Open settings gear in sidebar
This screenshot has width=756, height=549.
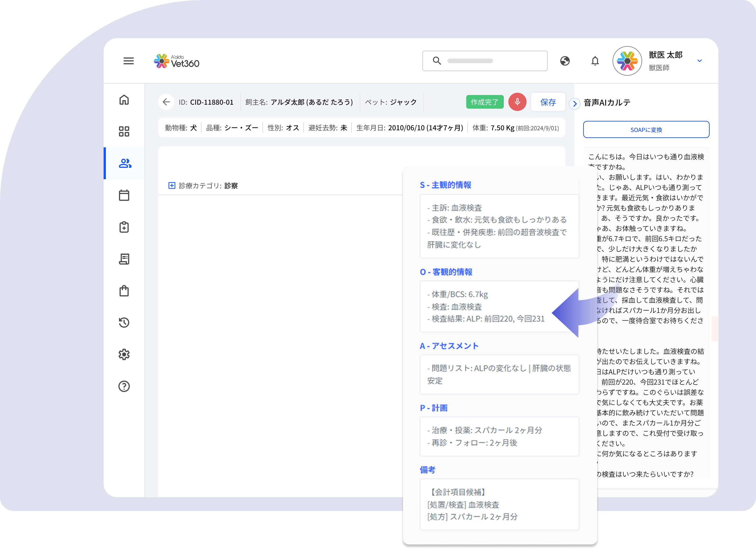pos(124,354)
